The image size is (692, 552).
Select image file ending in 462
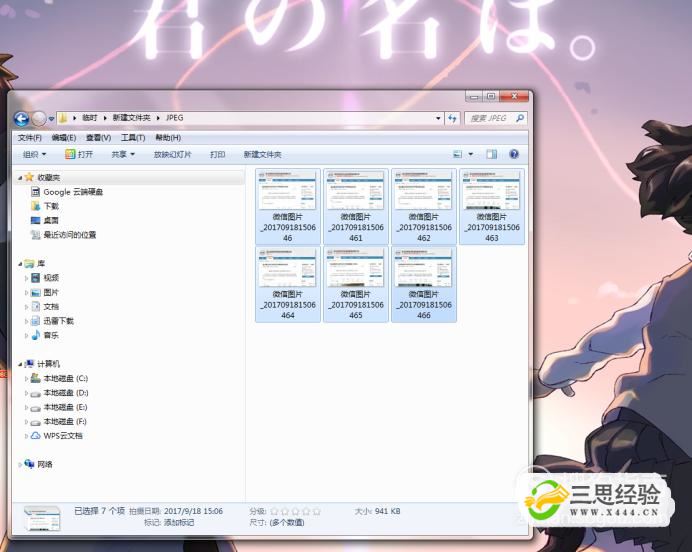pos(424,206)
